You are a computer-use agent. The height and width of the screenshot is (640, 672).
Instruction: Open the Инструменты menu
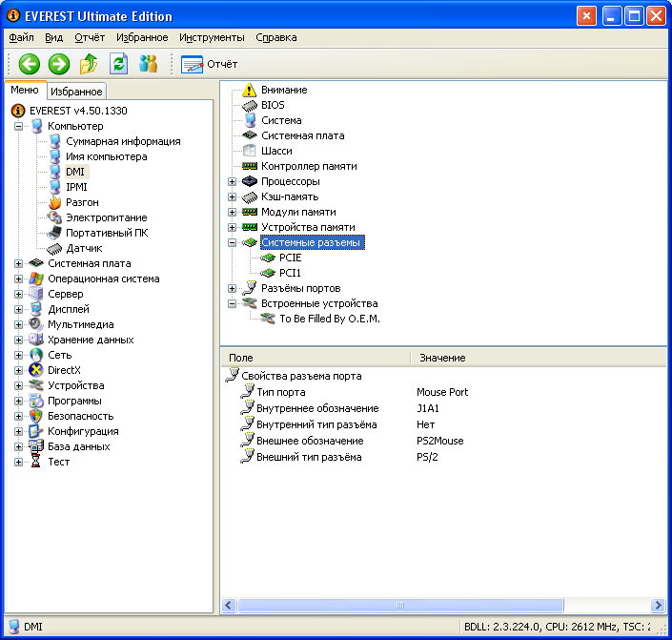[x=212, y=38]
